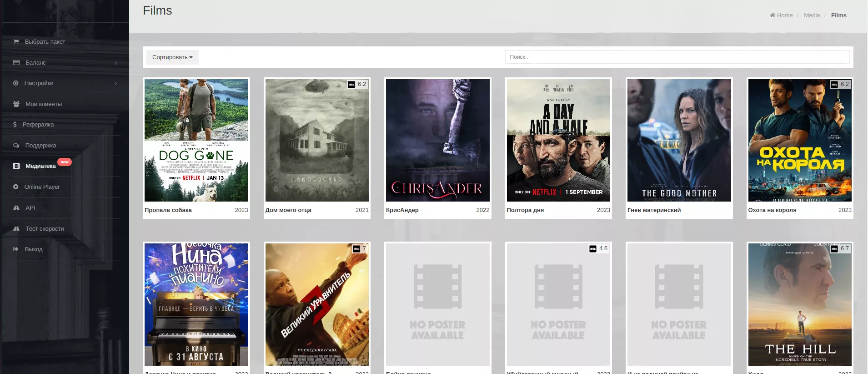Click the shopping cart icon beside Выбрать пакет
868x374 pixels.
click(16, 42)
